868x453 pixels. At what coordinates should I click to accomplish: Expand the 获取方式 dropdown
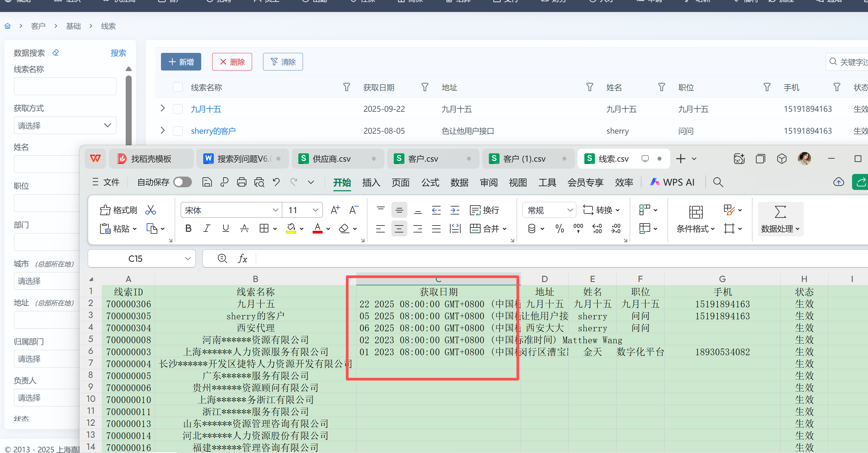(65, 125)
